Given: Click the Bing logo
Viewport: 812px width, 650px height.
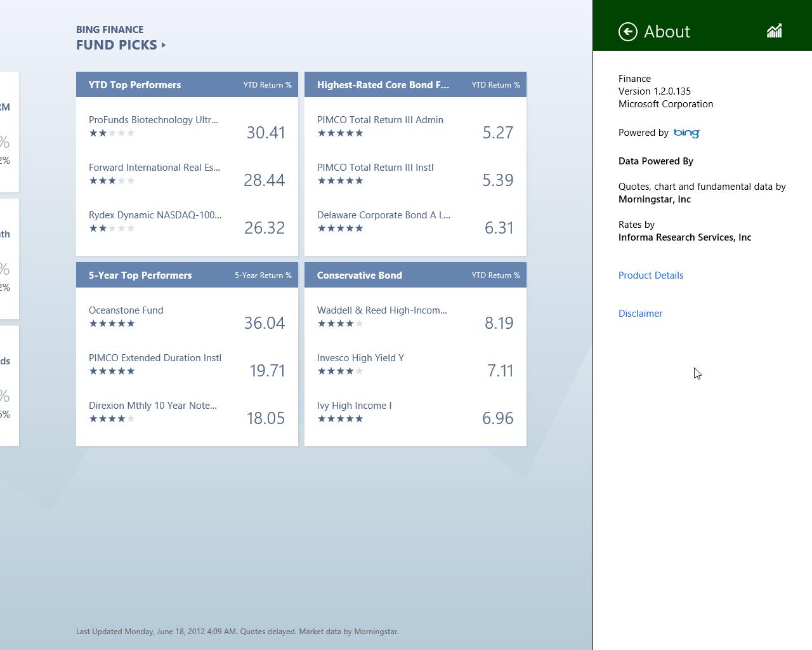Looking at the screenshot, I should [x=687, y=133].
